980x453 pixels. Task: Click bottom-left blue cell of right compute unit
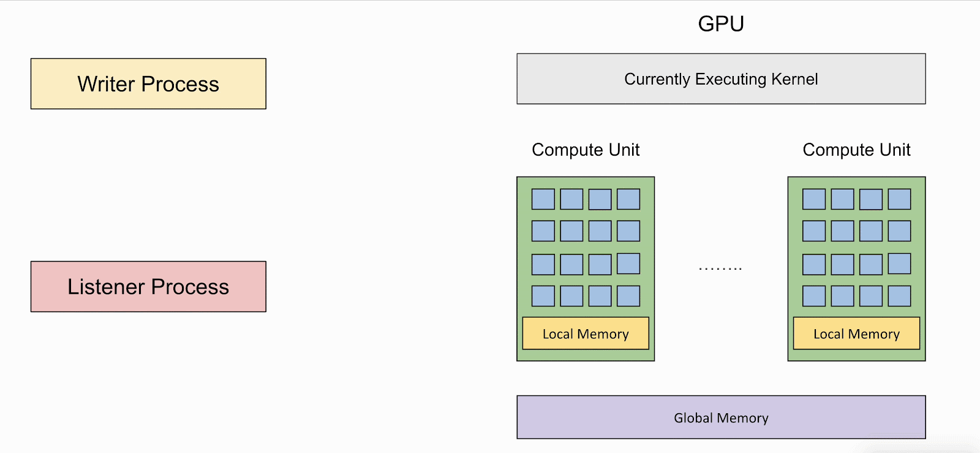tap(813, 296)
